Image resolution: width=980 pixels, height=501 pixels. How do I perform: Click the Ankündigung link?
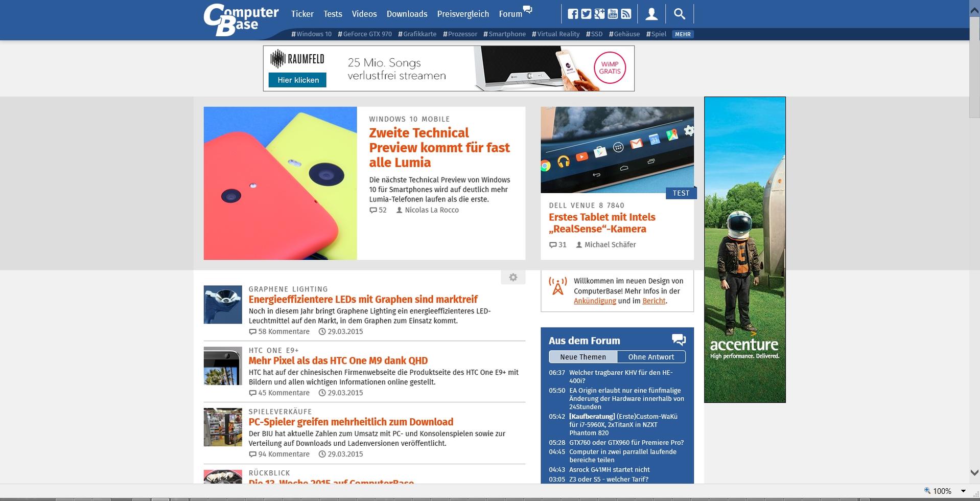595,301
